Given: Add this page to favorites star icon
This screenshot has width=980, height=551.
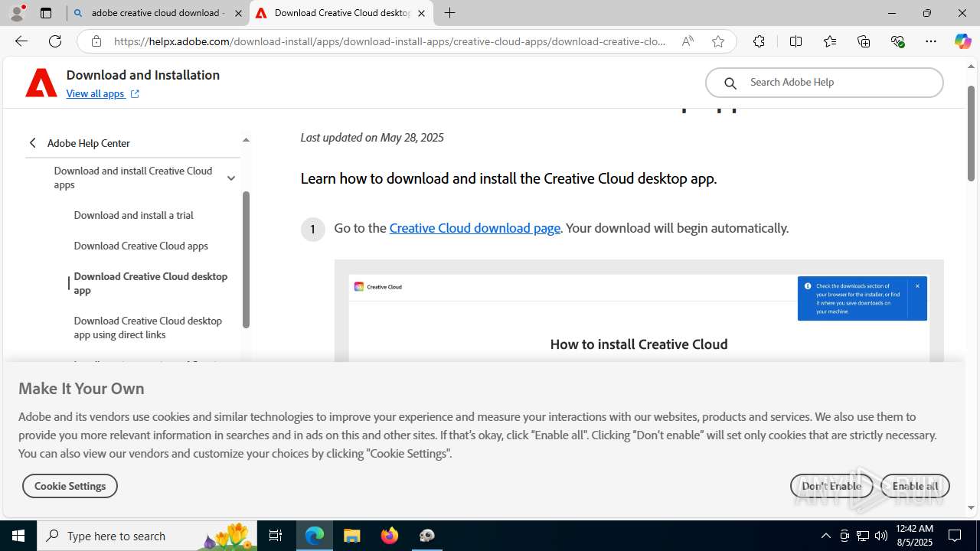Looking at the screenshot, I should coord(717,41).
